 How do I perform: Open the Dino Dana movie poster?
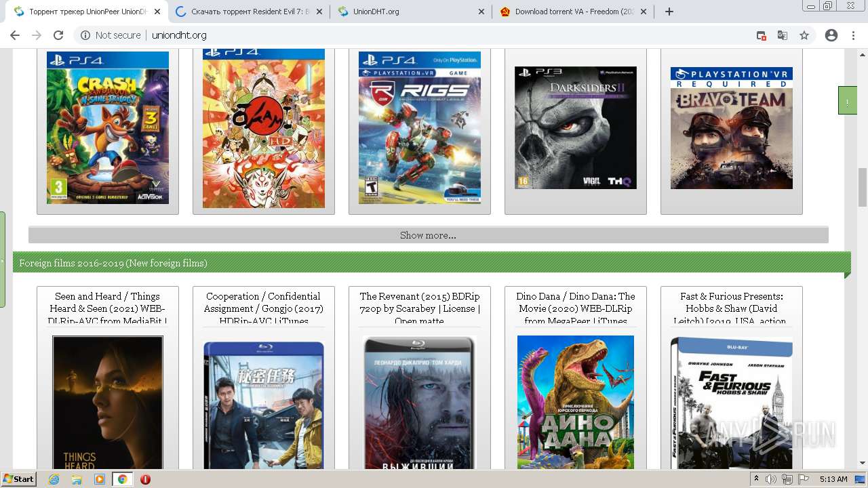click(576, 402)
